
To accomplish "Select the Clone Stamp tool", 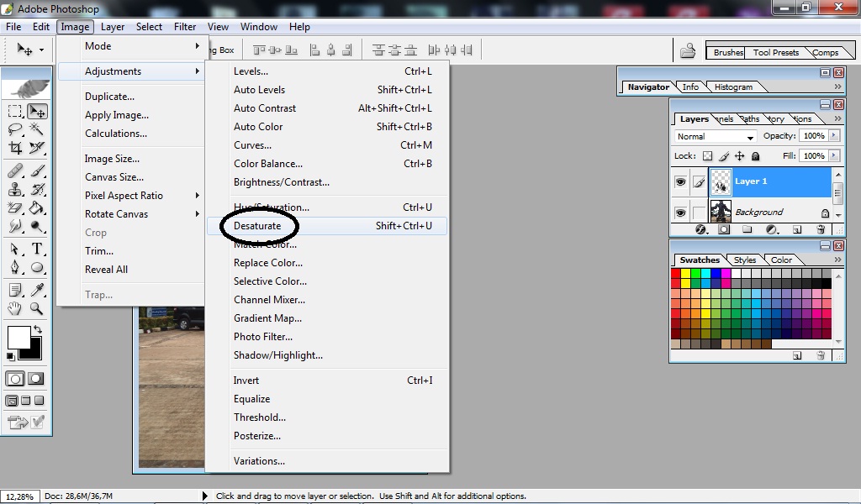I will pyautogui.click(x=15, y=190).
